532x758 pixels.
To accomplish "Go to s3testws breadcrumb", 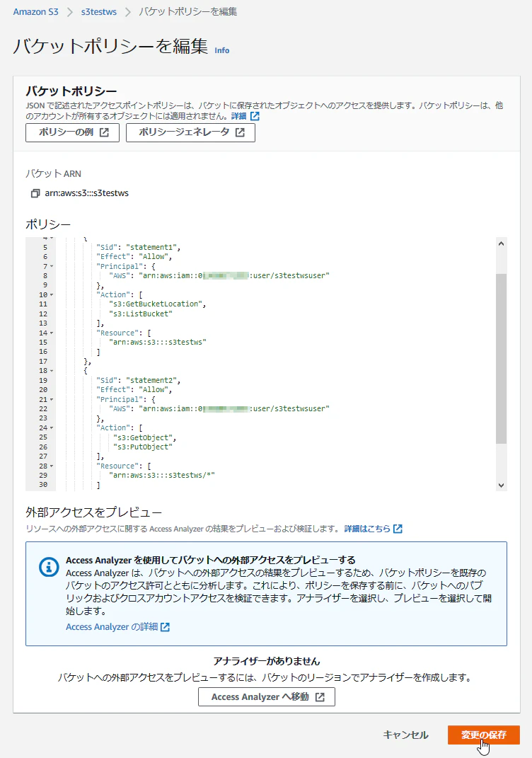I will [x=98, y=11].
